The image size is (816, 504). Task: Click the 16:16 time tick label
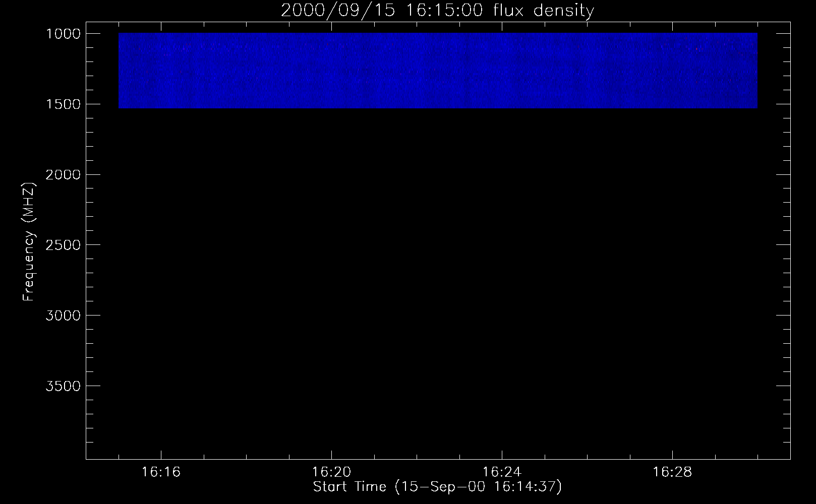point(161,472)
